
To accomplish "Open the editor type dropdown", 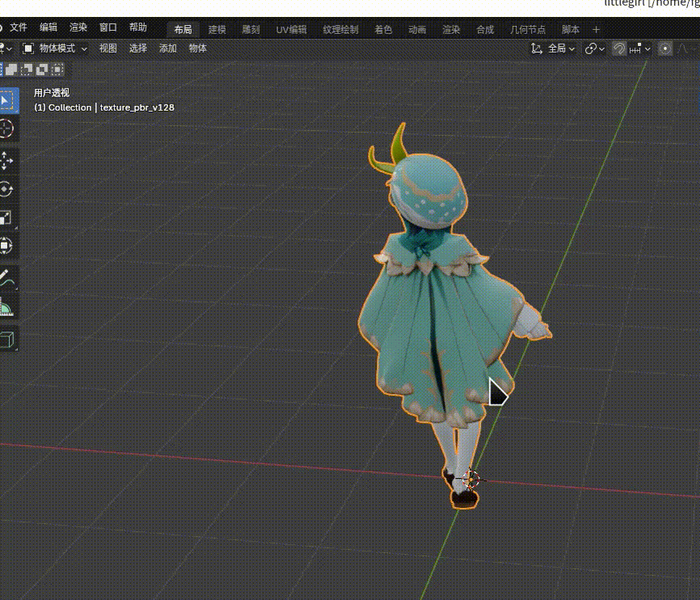I will point(6,49).
